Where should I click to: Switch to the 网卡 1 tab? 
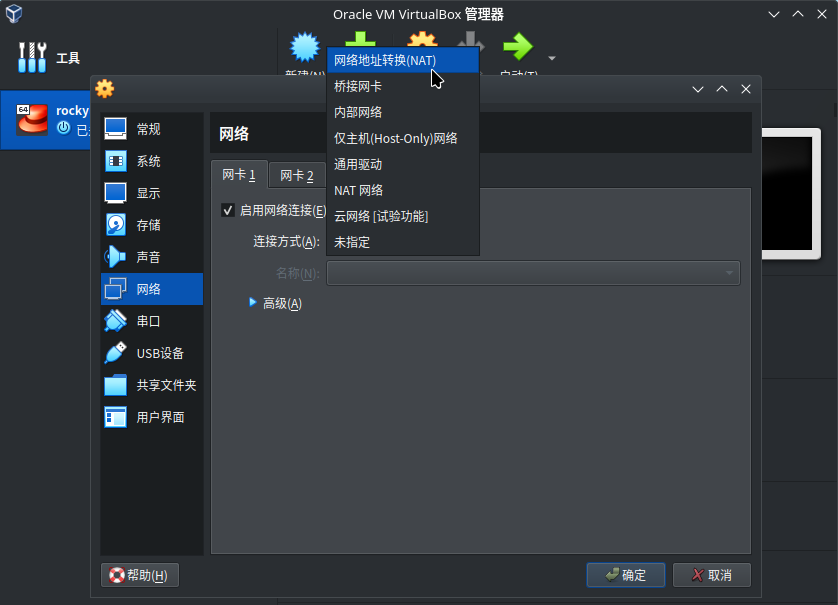pos(239,174)
